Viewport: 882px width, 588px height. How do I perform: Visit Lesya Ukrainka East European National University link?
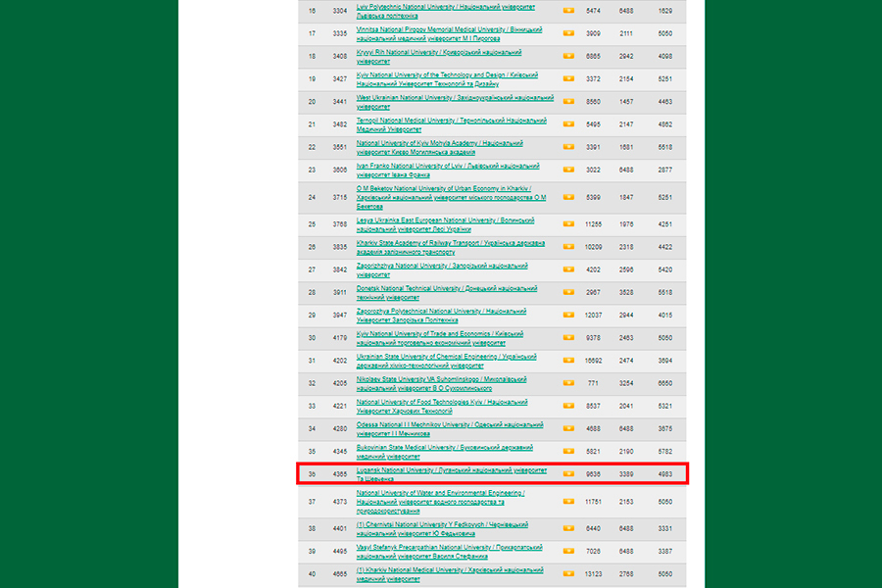[x=445, y=224]
